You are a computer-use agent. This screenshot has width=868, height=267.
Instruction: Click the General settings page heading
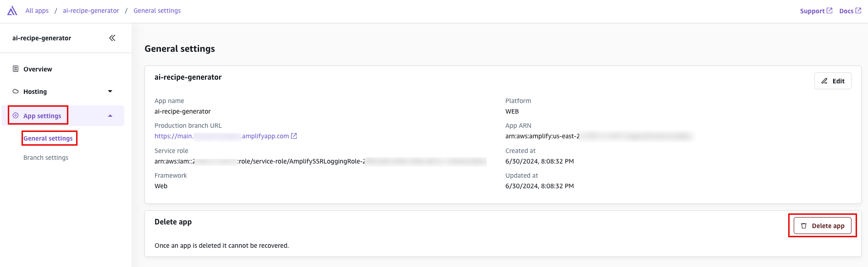click(x=180, y=49)
